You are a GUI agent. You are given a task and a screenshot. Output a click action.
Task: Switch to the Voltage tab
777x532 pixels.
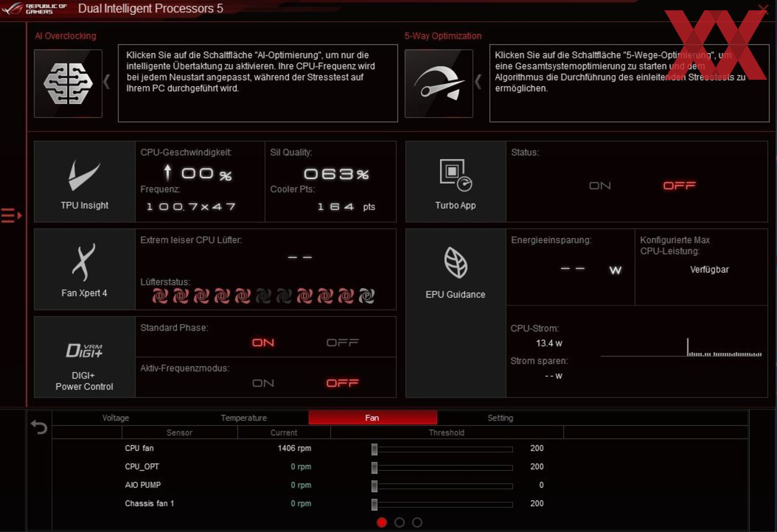[115, 418]
